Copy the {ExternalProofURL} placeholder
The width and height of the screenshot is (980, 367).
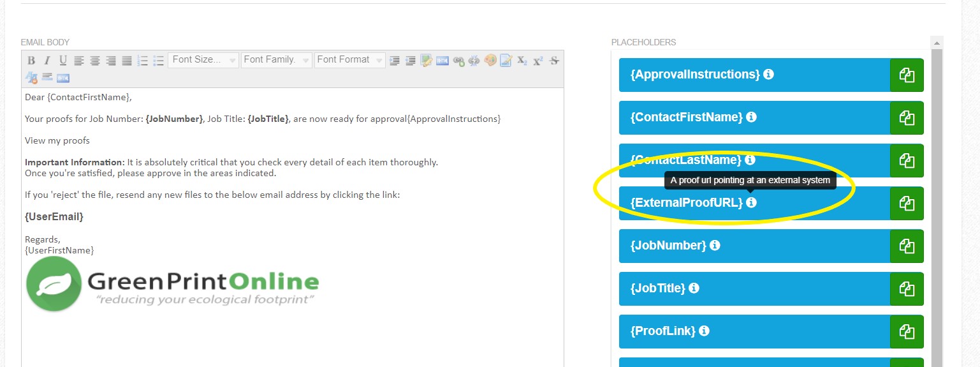[907, 203]
